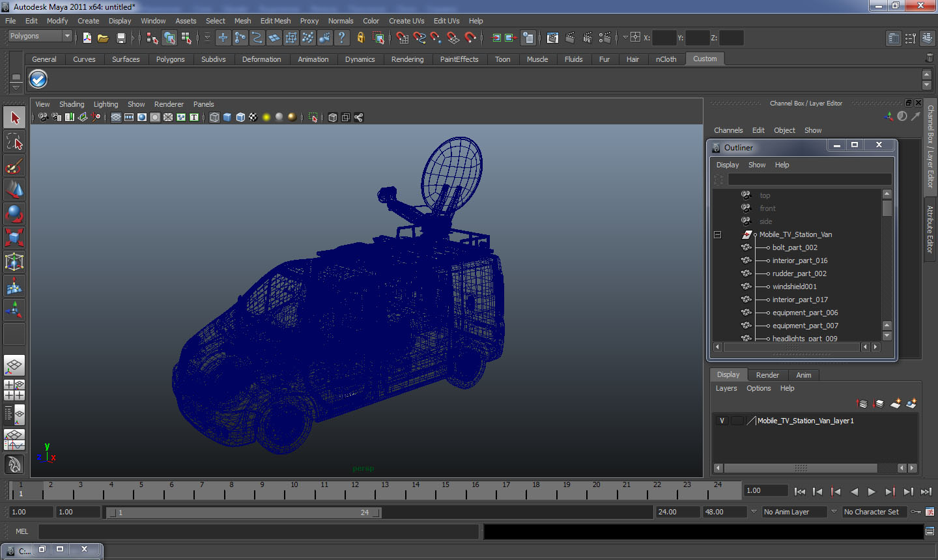938x560 pixels.
Task: Click the shelf scroll-up arrow
Action: (x=927, y=74)
